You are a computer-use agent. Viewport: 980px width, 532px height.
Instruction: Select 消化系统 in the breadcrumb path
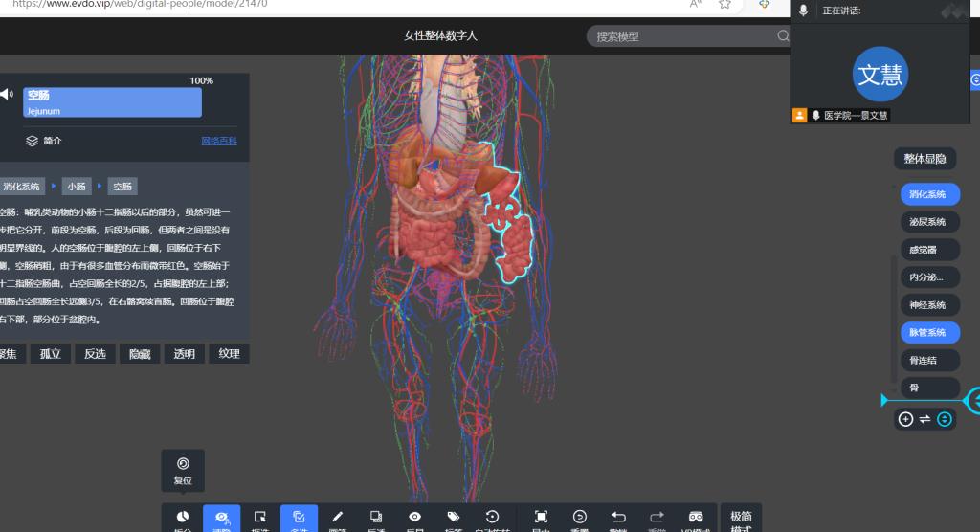click(x=23, y=187)
